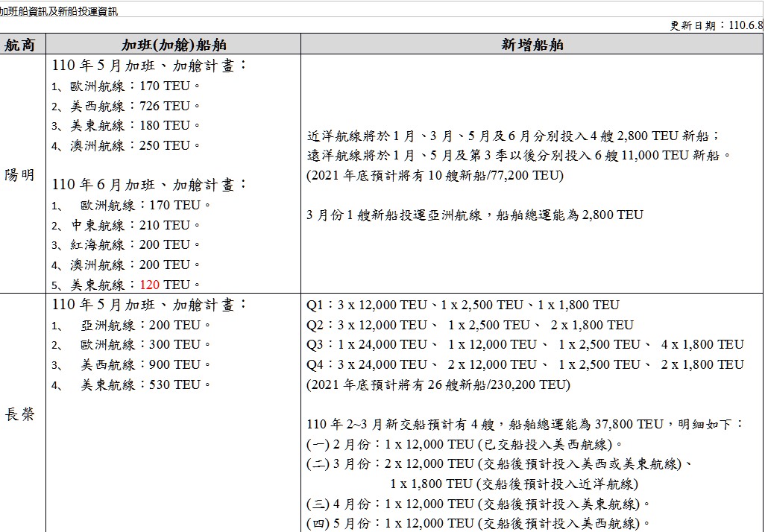Select the 加班(加艙)船舶 column header
765x532 pixels.
click(174, 45)
